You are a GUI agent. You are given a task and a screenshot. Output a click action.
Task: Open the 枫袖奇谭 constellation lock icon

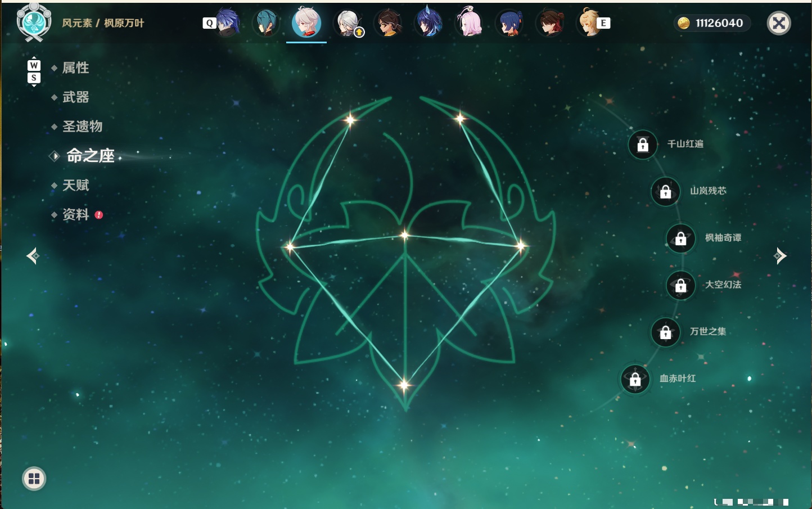(681, 238)
